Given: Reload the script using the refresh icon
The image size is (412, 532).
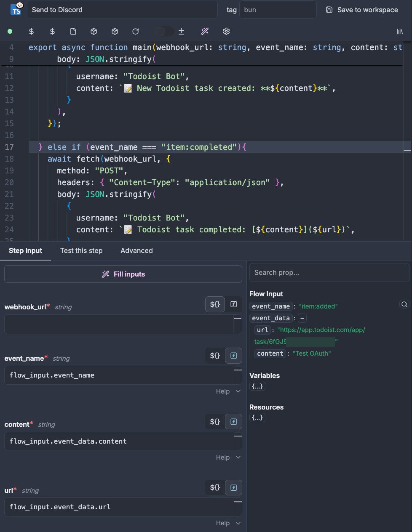Looking at the screenshot, I should coord(135,31).
